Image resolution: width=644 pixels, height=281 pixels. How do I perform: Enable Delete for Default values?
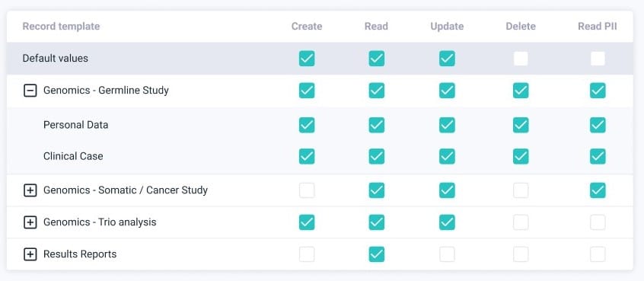(521, 59)
